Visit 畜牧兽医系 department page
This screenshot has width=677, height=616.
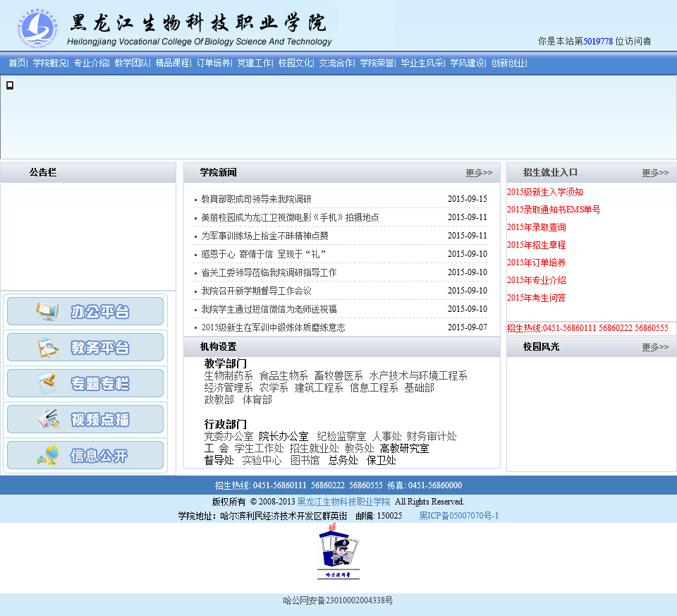click(338, 376)
